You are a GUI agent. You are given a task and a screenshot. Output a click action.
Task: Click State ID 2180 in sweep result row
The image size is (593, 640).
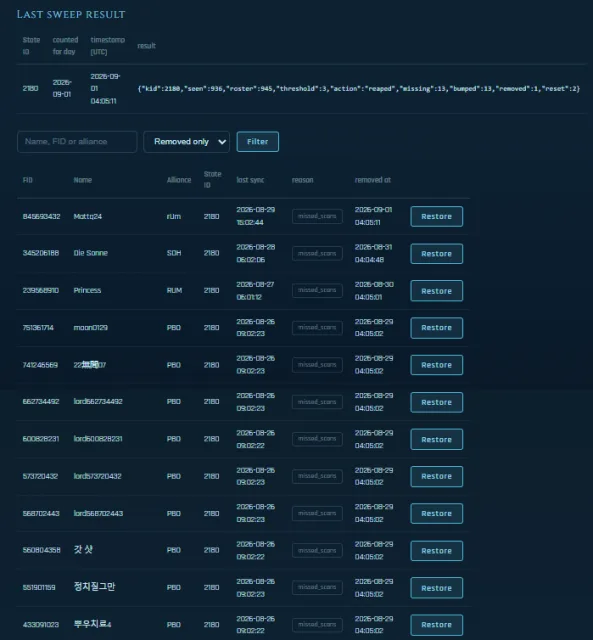coord(30,89)
